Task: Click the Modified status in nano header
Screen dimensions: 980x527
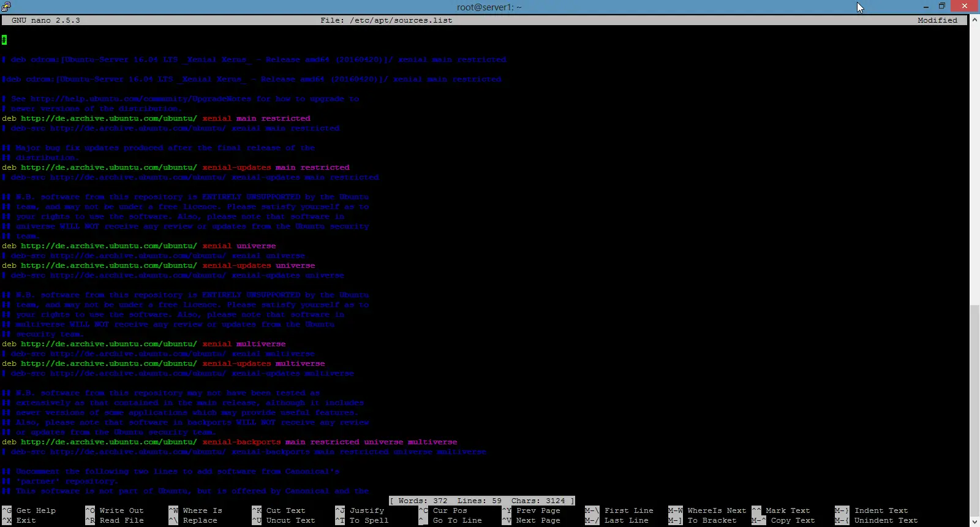Action: tap(937, 20)
